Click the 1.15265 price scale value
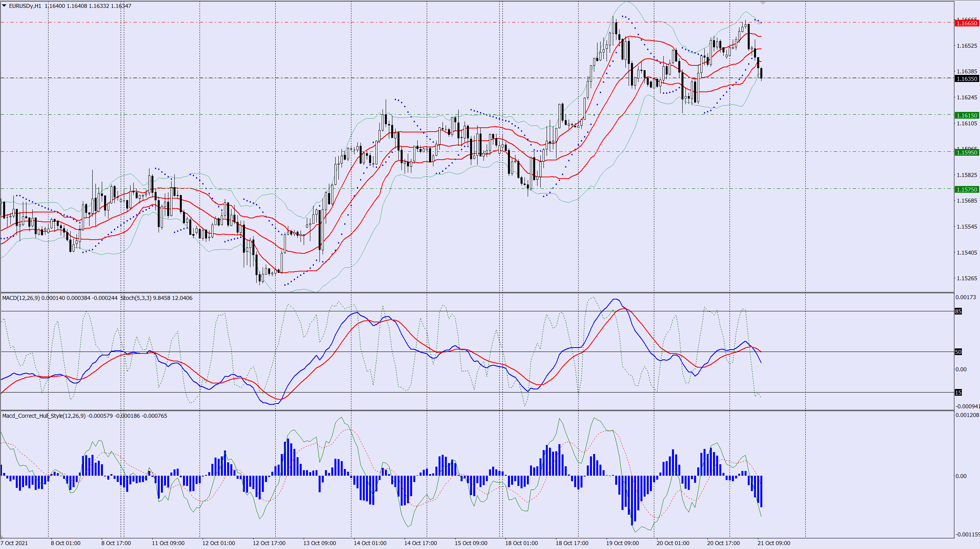Image resolution: width=980 pixels, height=549 pixels. click(x=967, y=278)
